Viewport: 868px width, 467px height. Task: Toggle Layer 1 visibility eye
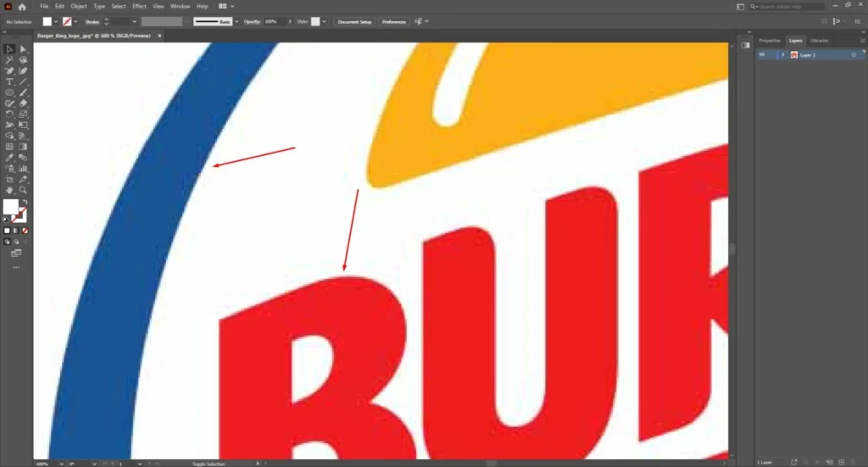pos(762,55)
